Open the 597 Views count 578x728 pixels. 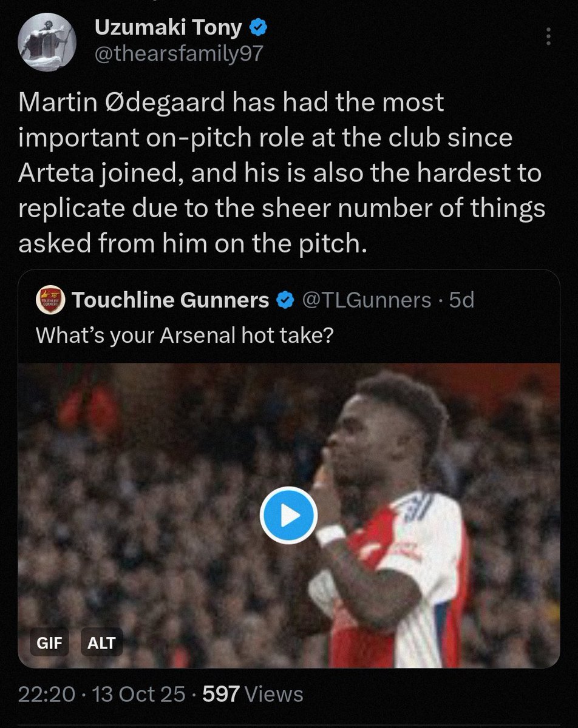(253, 694)
